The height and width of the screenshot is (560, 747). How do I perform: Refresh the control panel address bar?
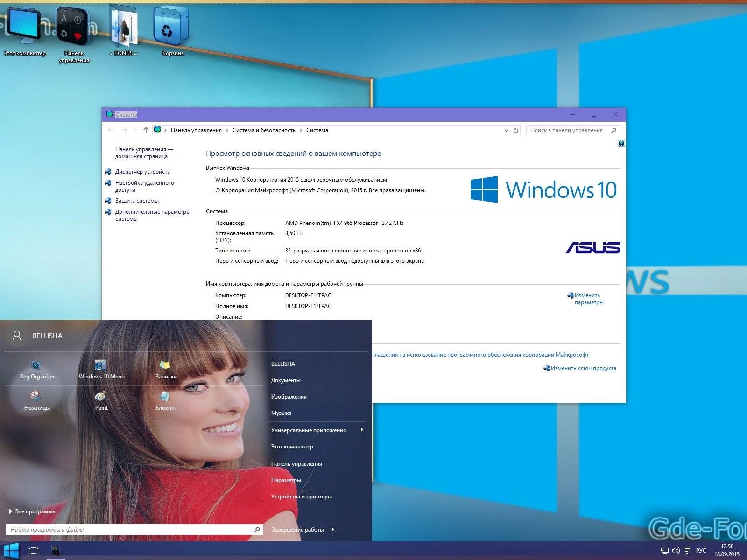[x=516, y=130]
